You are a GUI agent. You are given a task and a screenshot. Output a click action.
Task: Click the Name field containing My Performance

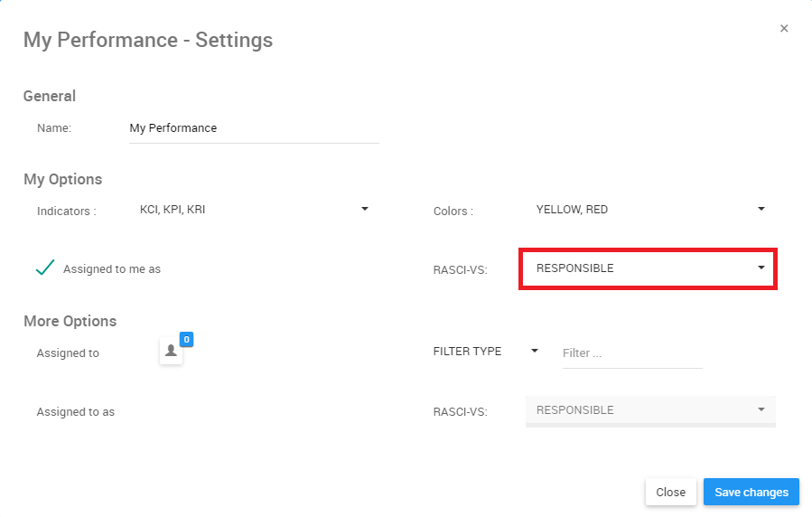(x=253, y=128)
